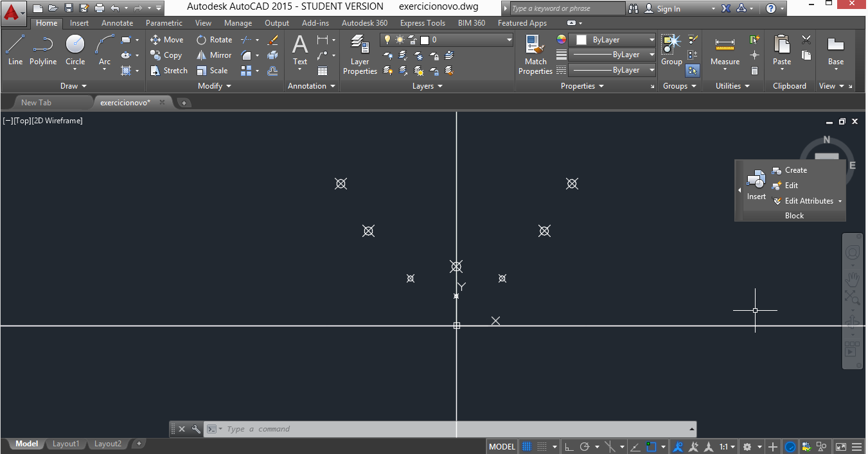Toggle annotation objects visibility in status bar
The image size is (868, 454).
pos(678,446)
